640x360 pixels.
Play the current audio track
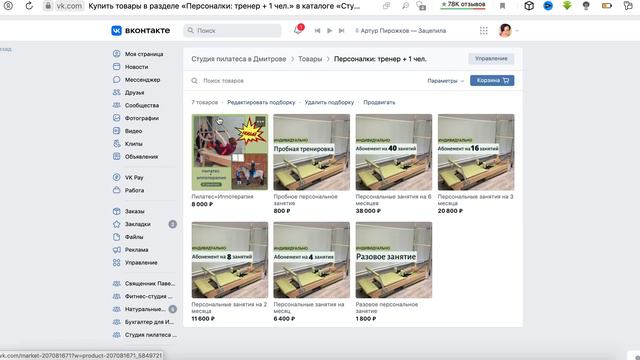click(329, 31)
